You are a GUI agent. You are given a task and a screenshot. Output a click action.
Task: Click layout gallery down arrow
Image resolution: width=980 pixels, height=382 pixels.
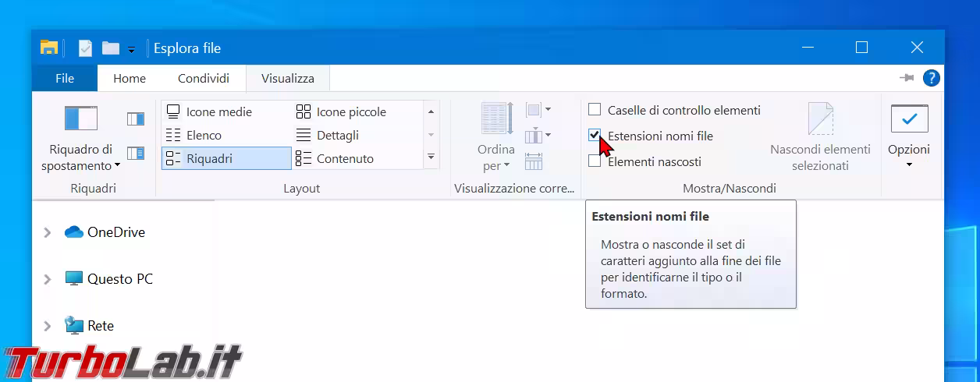pyautogui.click(x=431, y=135)
